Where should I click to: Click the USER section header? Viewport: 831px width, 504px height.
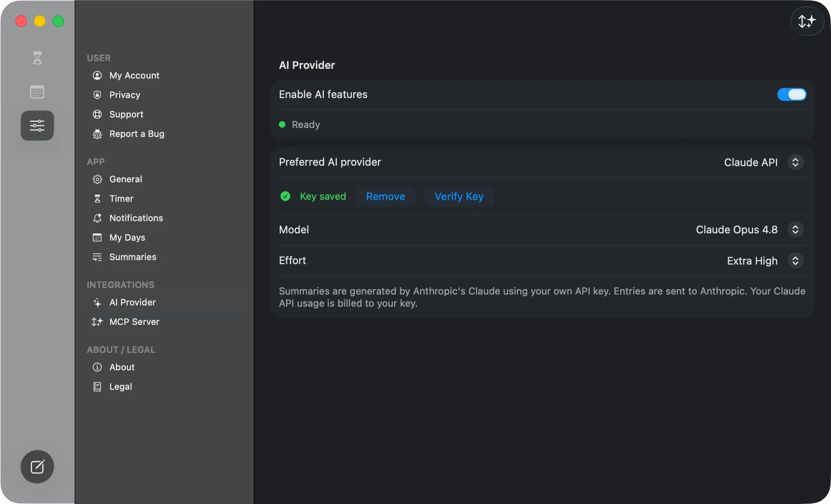pyautogui.click(x=99, y=58)
